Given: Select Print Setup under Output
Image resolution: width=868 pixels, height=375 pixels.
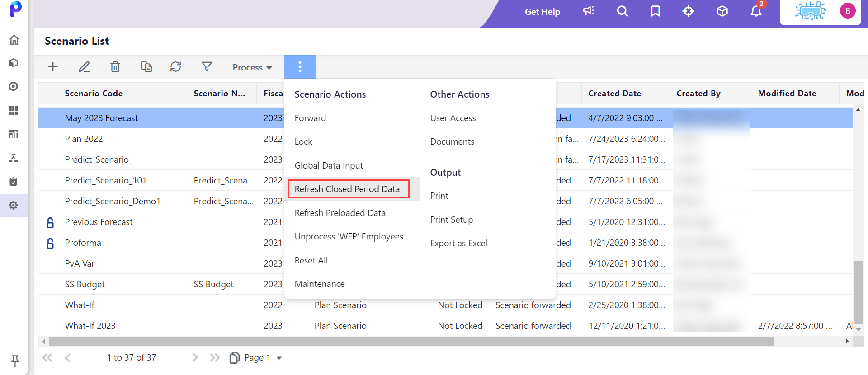Looking at the screenshot, I should 452,220.
